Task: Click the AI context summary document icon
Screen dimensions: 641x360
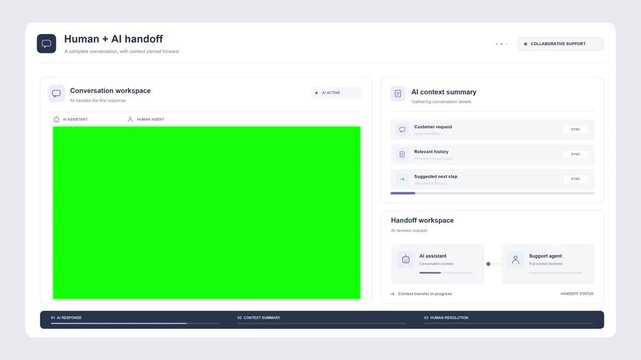Action: (398, 94)
